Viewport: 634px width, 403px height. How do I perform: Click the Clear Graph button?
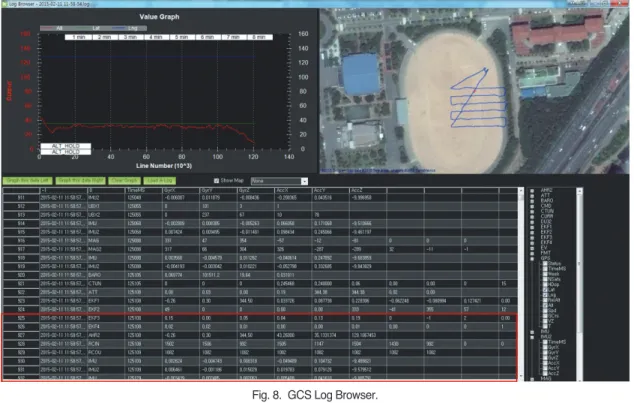click(x=125, y=181)
